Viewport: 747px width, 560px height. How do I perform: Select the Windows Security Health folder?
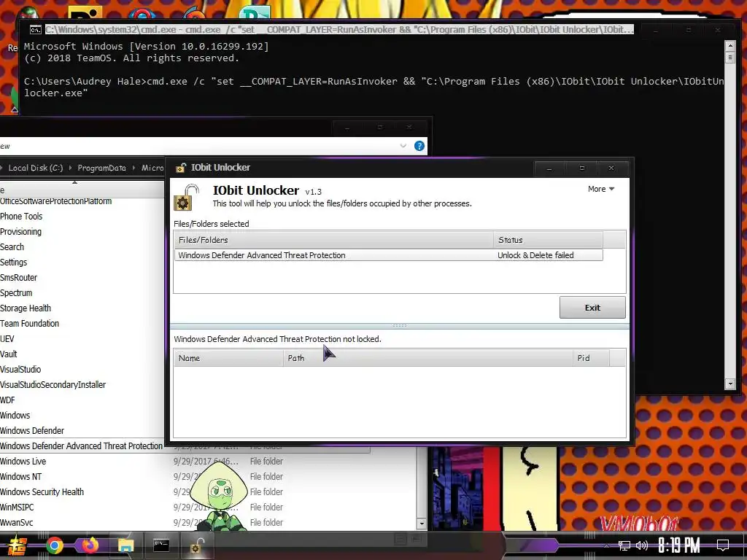(42, 491)
